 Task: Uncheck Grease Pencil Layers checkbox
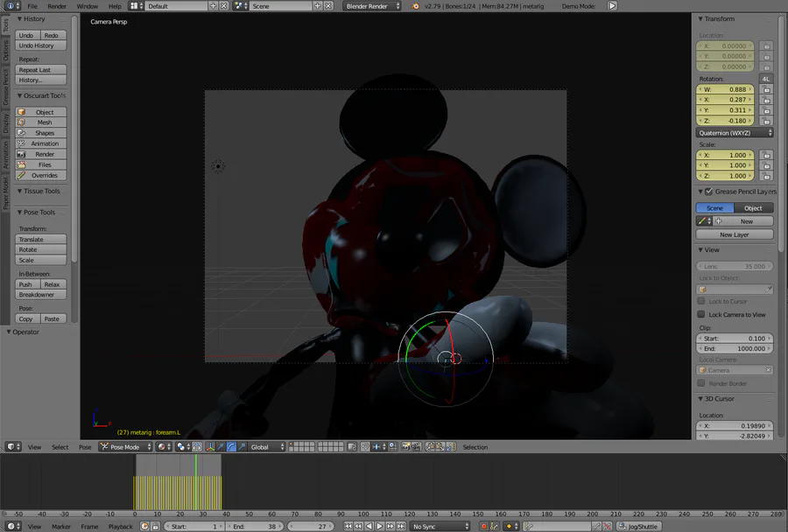pyautogui.click(x=708, y=192)
